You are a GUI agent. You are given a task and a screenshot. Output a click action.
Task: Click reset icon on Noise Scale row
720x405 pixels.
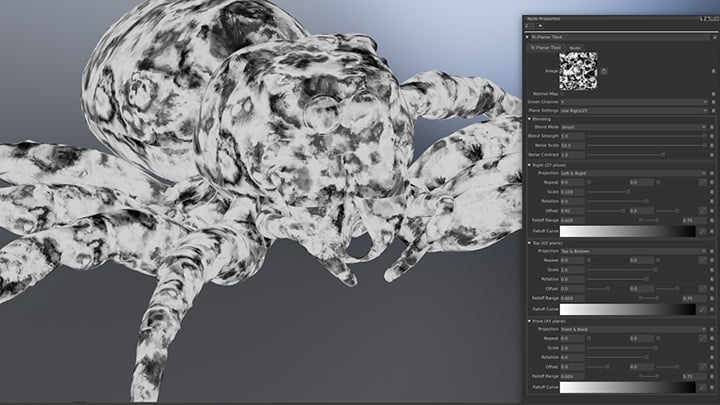713,146
